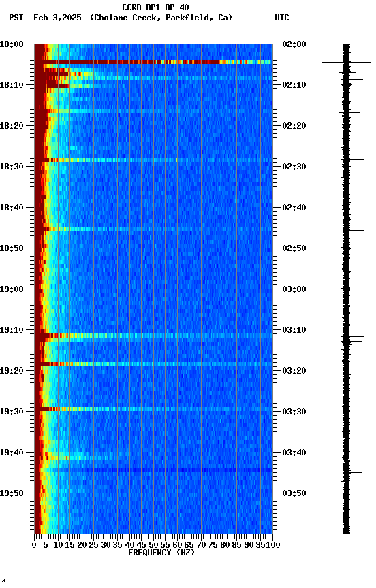Click the "19:20" PST time label
The width and height of the screenshot is (376, 588).
(12, 372)
